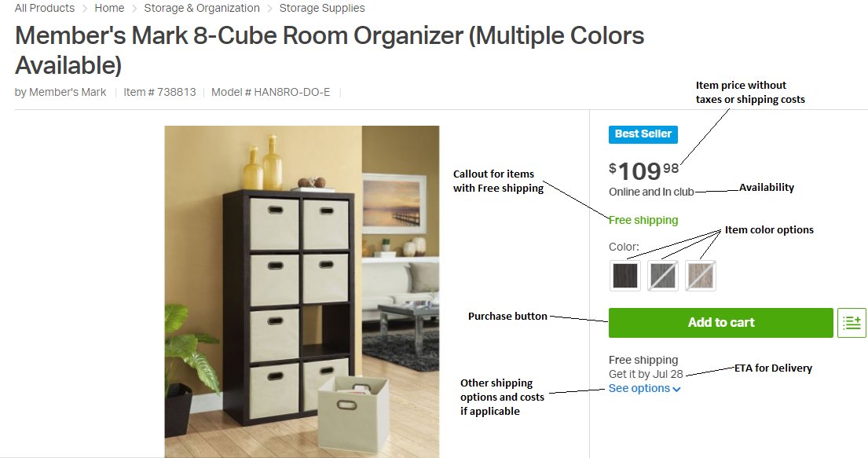This screenshot has width=868, height=458.
Task: Pick the light taupe color swatch
Action: [x=701, y=275]
